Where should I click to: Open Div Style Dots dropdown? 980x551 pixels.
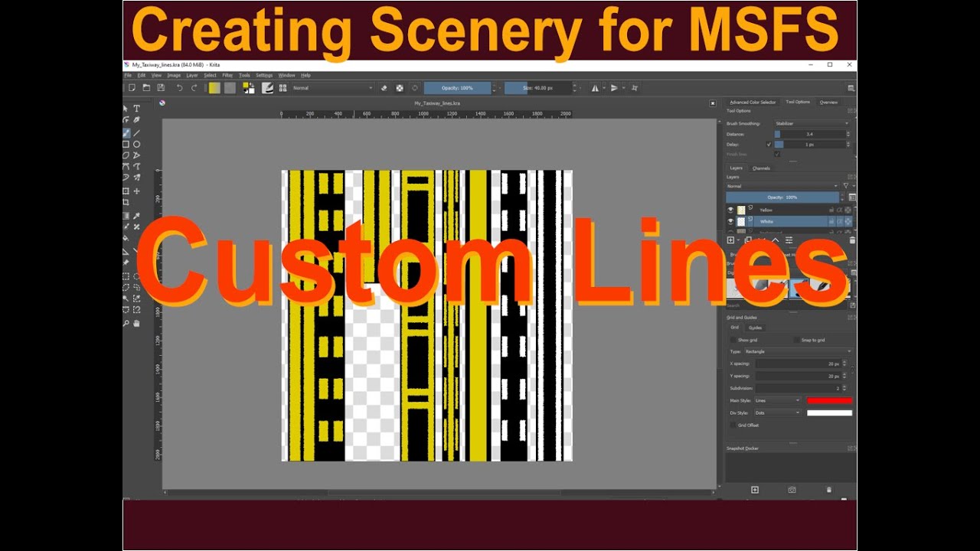point(777,412)
